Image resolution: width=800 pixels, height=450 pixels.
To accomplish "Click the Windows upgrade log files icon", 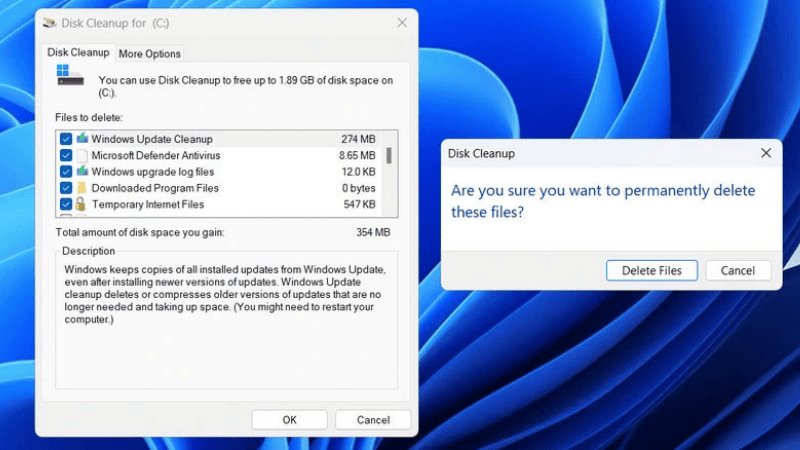I will pos(82,171).
